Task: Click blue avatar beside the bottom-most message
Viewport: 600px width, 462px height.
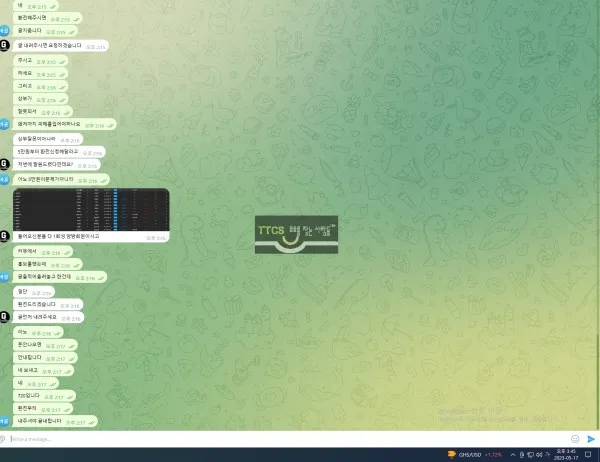Action: (x=4, y=421)
